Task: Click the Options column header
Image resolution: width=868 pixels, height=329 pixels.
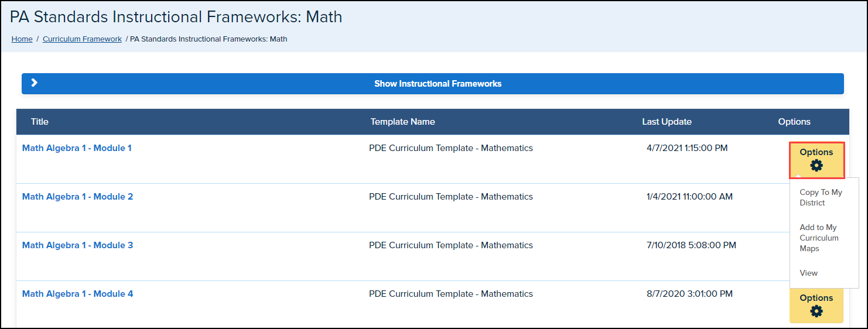Action: (794, 122)
